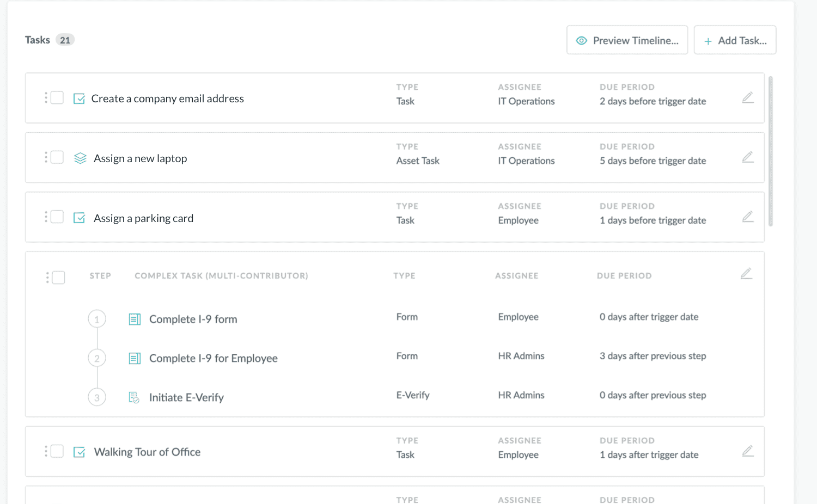Click step number 1 circle

[x=97, y=319]
